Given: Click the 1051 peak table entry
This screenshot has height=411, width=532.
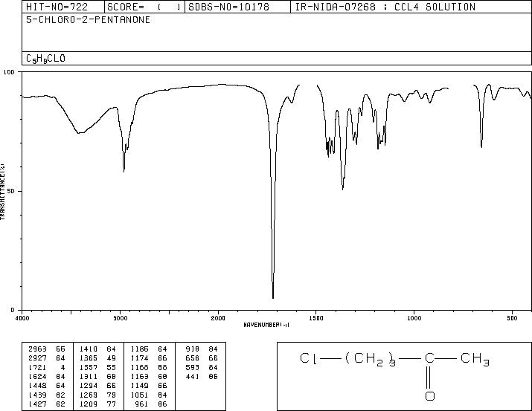Looking at the screenshot, I should (x=149, y=395).
